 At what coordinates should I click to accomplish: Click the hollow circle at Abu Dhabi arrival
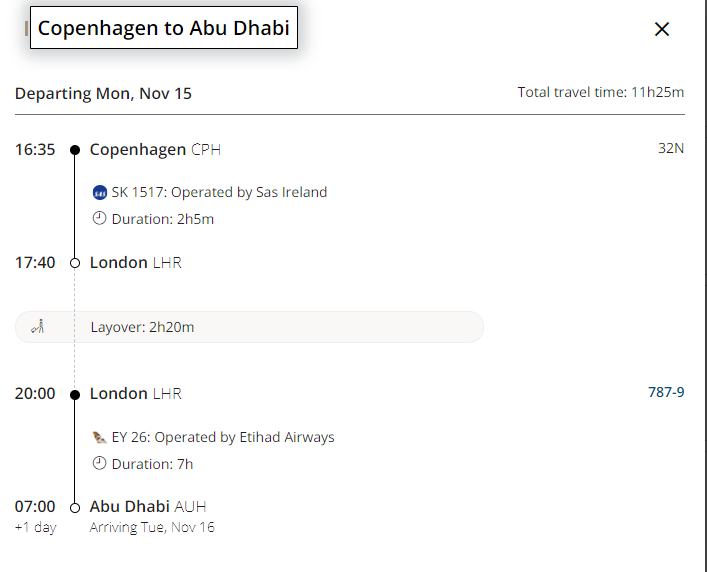pyautogui.click(x=75, y=507)
